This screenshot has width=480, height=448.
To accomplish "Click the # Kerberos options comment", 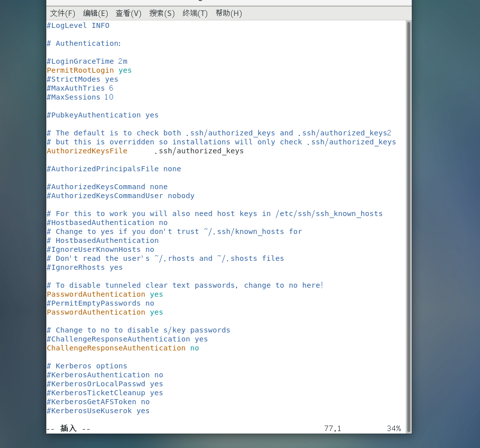I will [x=87, y=366].
